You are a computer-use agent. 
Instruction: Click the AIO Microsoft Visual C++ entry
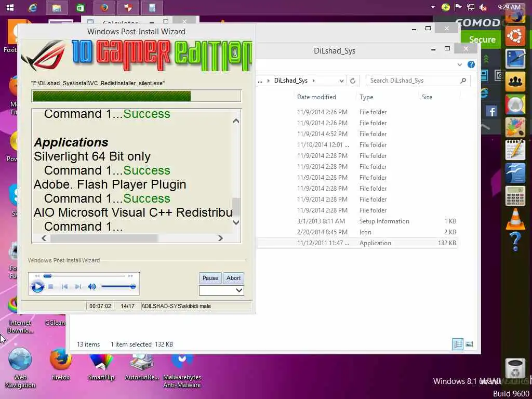(x=132, y=212)
